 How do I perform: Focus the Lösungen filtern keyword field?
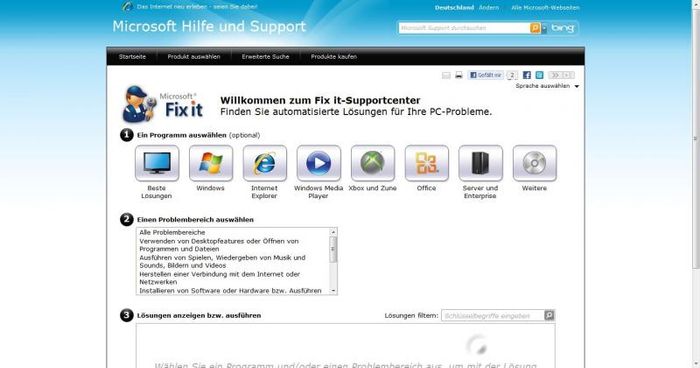coord(493,315)
